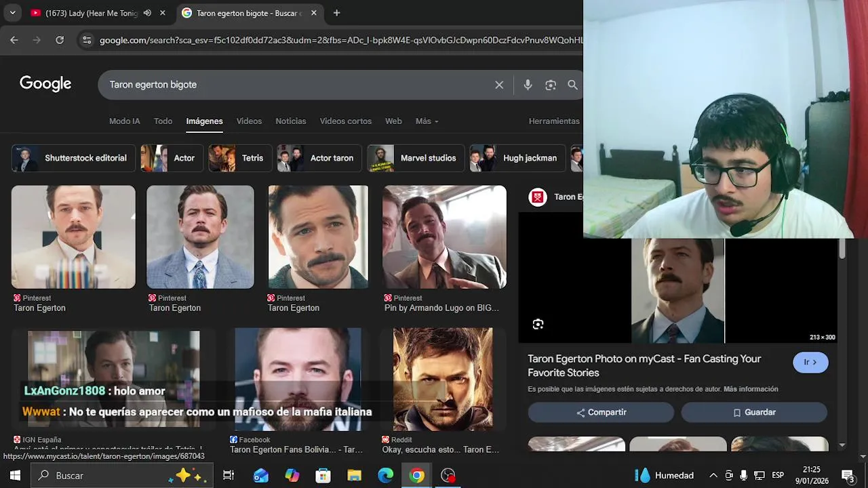Open OBS Studio from the taskbar
This screenshot has height=488, width=868.
pos(448,475)
